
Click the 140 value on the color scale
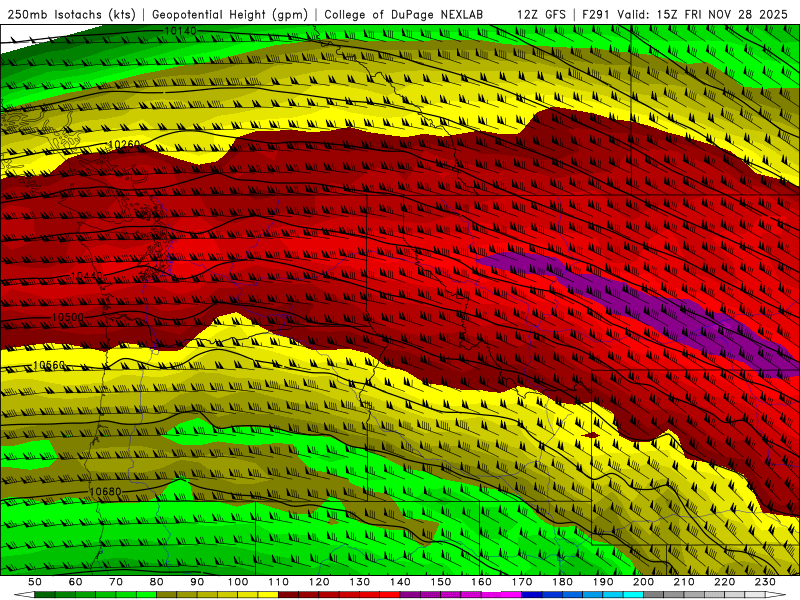tap(400, 582)
